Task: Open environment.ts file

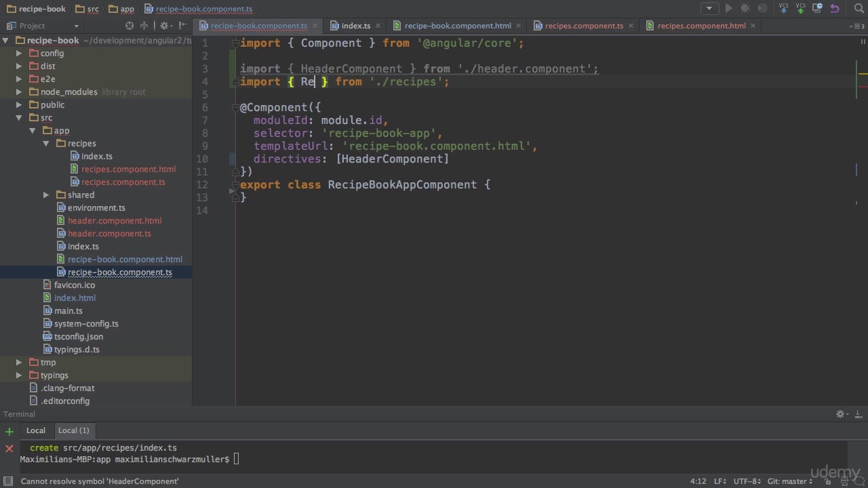Action: tap(96, 208)
